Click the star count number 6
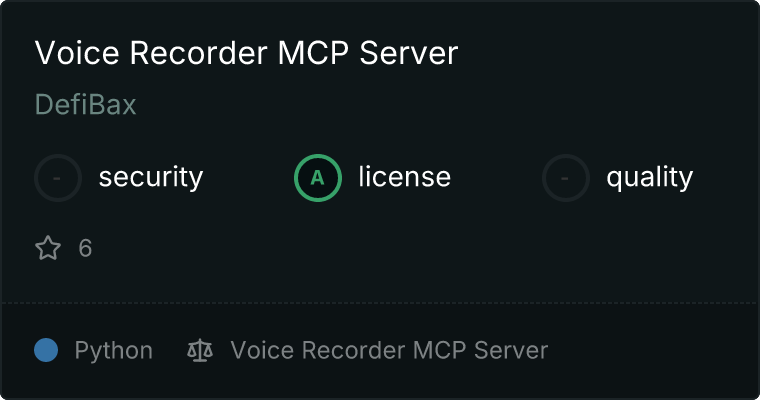 (85, 248)
